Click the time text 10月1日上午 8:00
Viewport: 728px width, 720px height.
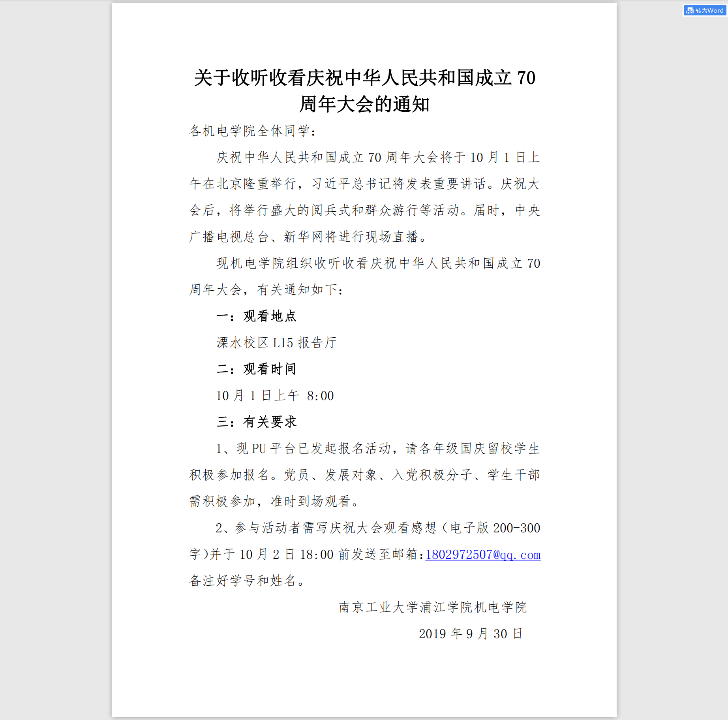tap(275, 395)
